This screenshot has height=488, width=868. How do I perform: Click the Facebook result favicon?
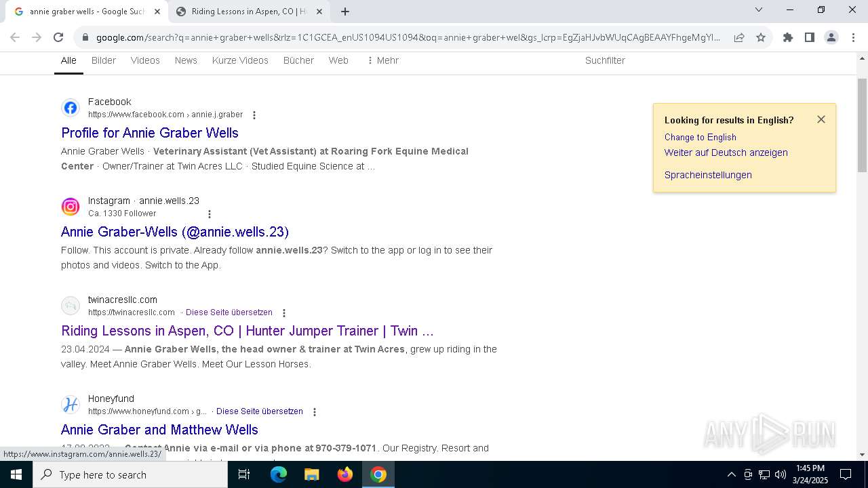(71, 108)
